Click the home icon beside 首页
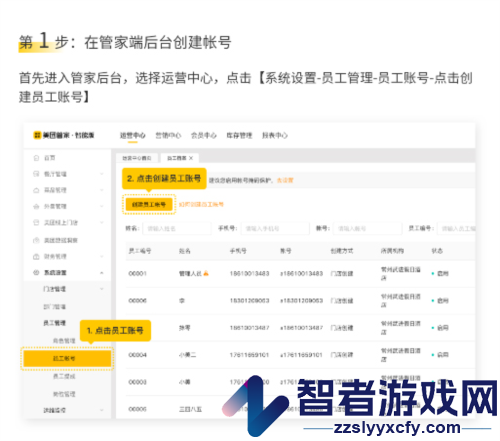This screenshot has width=500, height=441. pos(36,158)
